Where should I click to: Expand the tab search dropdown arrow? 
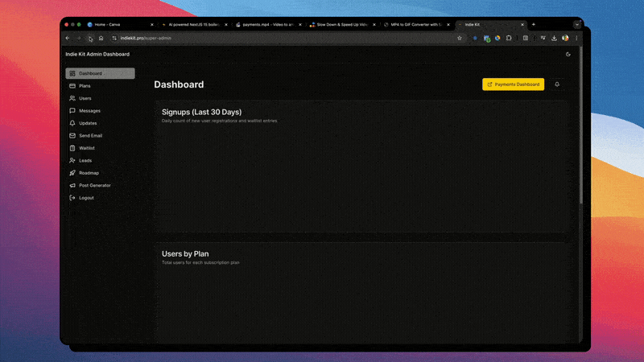pos(576,25)
